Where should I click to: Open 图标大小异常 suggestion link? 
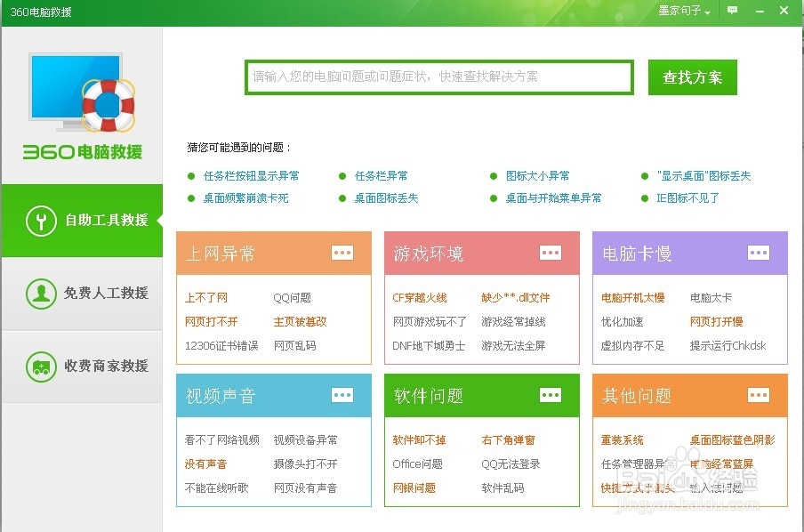537,176
